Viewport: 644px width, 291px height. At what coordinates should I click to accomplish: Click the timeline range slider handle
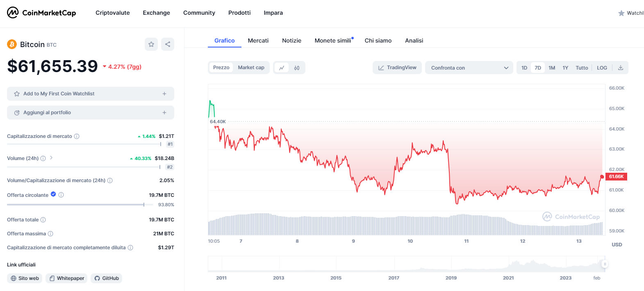605,264
